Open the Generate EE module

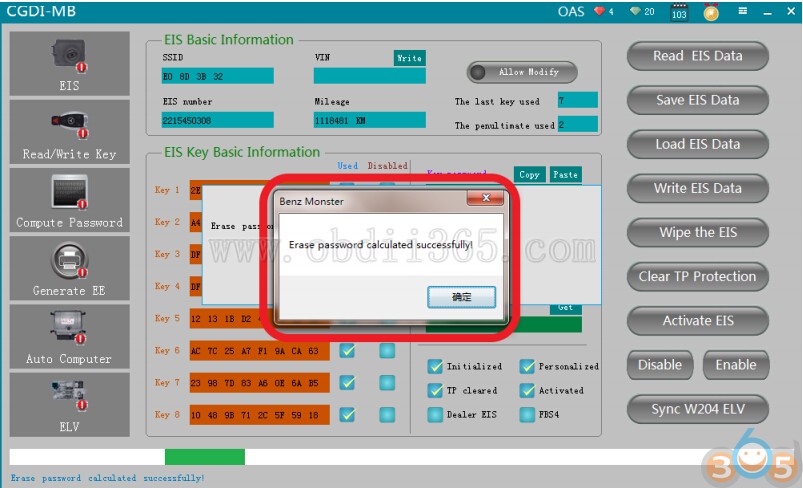[x=69, y=268]
